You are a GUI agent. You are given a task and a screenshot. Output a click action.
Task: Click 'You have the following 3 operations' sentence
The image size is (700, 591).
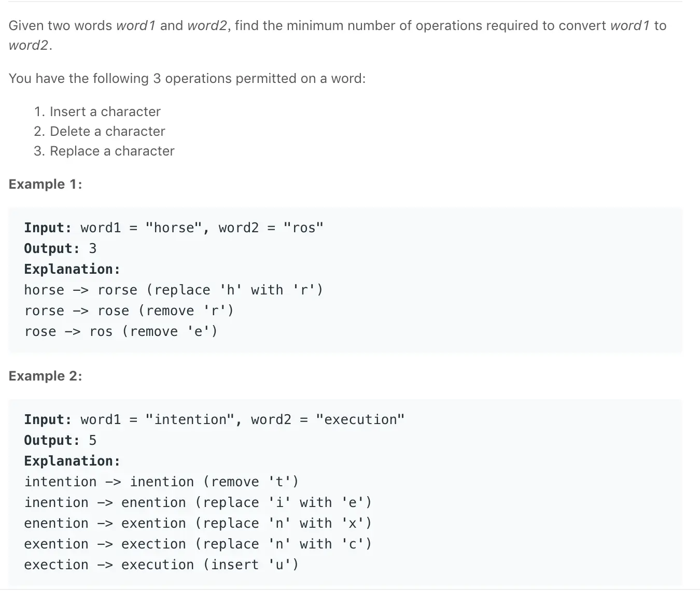click(187, 78)
